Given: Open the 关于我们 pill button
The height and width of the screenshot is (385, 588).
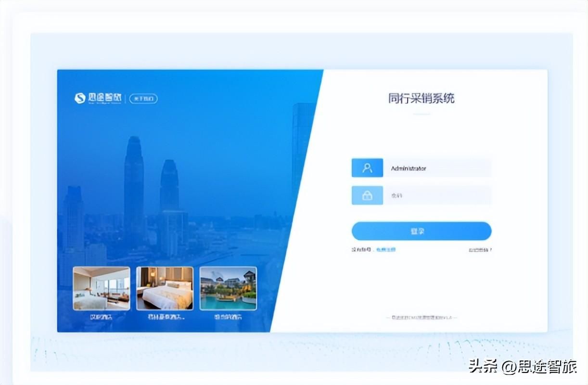Looking at the screenshot, I should point(144,99).
